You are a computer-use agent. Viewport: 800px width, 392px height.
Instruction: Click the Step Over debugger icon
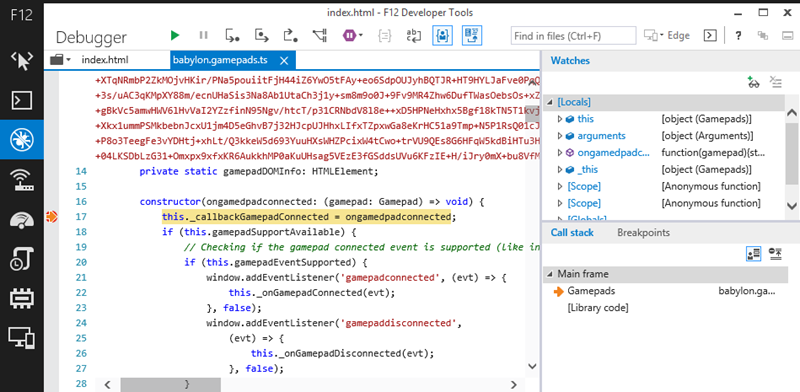pos(261,35)
